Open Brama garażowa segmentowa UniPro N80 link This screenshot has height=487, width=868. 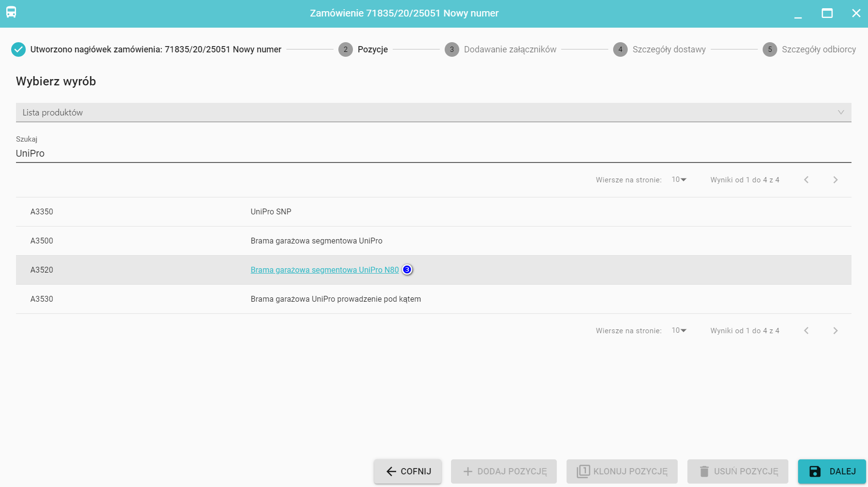(324, 270)
